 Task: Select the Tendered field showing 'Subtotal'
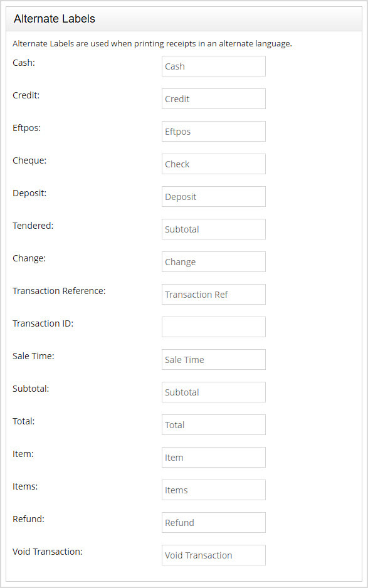pyautogui.click(x=213, y=229)
